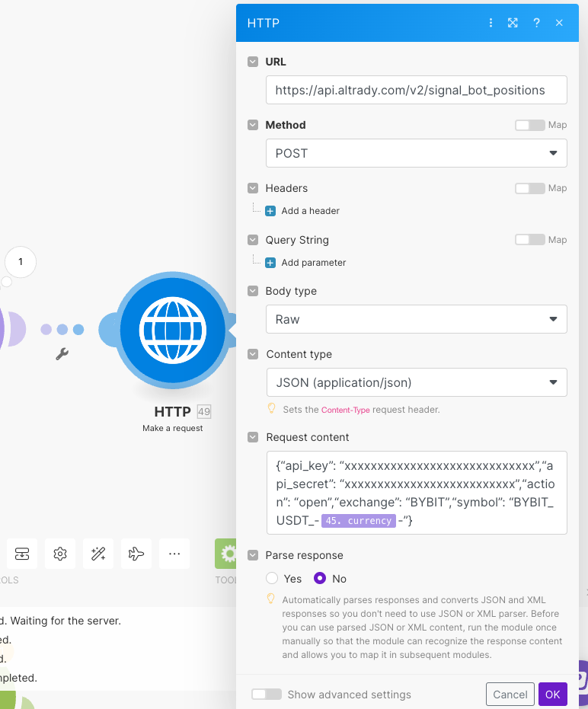Open the HTTP panel three-dot options menu
The width and height of the screenshot is (588, 709).
pyautogui.click(x=491, y=23)
